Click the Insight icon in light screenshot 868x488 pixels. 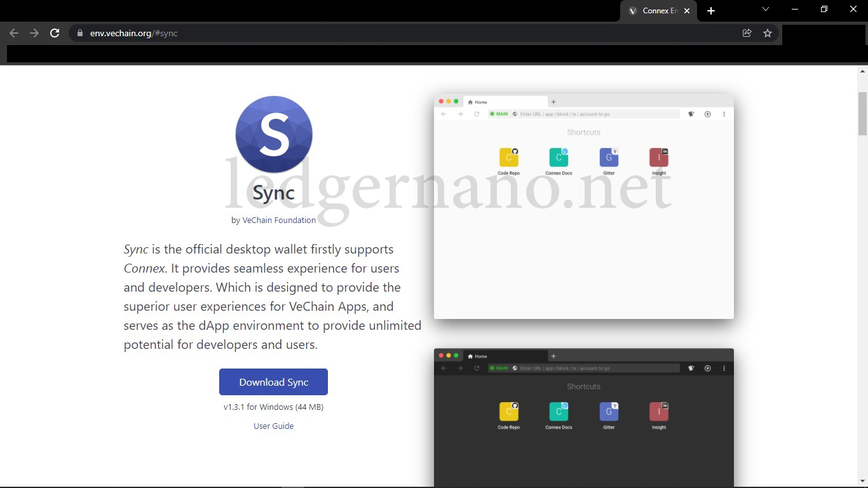(x=659, y=157)
